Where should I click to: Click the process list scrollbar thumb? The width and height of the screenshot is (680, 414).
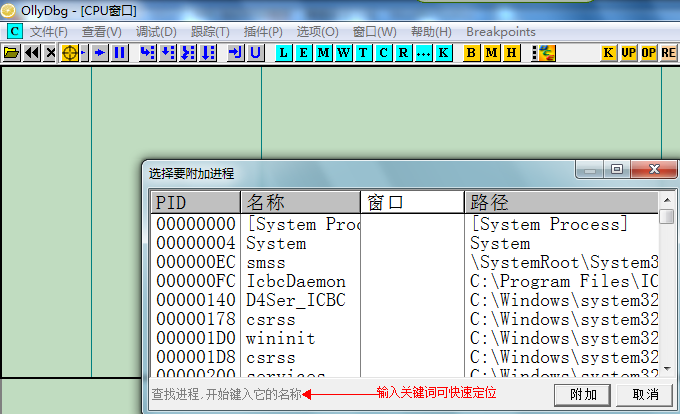667,216
